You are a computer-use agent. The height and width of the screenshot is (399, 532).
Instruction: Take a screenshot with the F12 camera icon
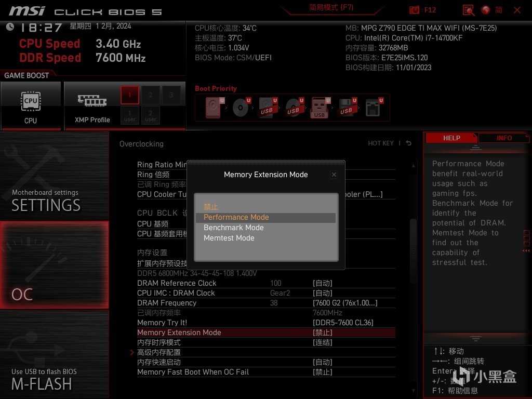coord(414,10)
